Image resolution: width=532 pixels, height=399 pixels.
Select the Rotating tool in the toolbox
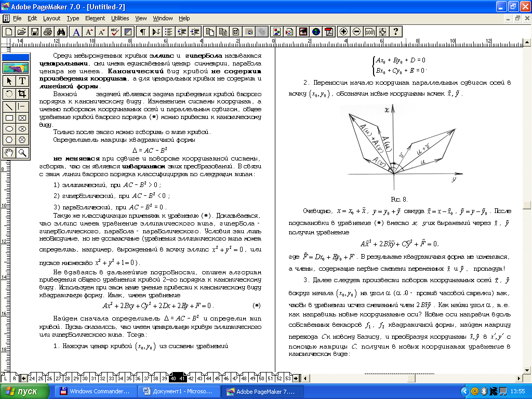[x=9, y=94]
